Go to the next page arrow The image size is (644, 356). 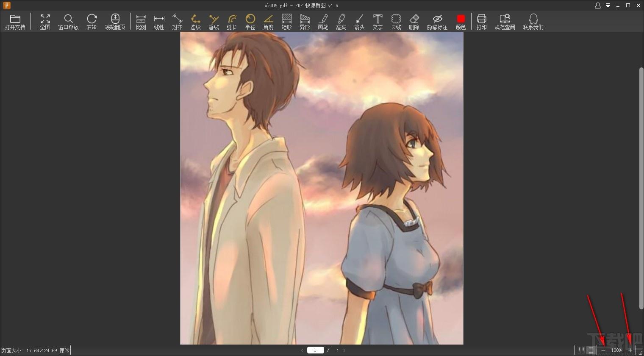(x=344, y=350)
